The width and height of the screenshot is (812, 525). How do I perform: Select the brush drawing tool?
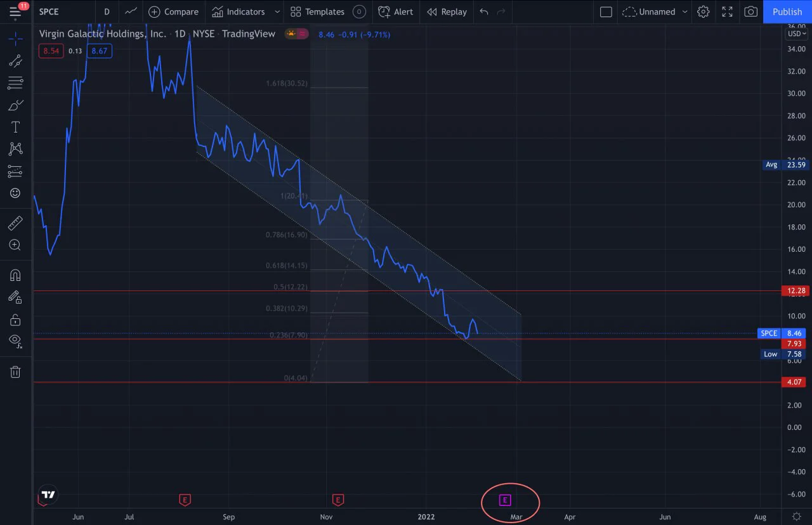click(15, 105)
